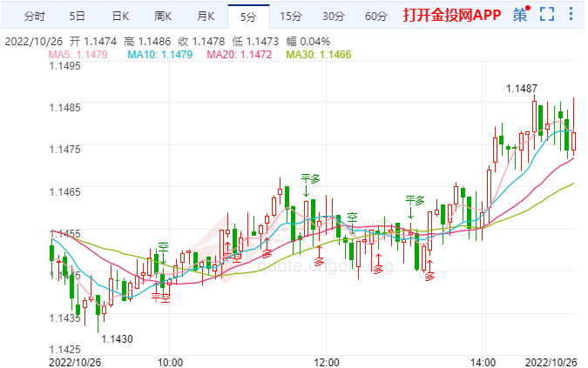This screenshot has height=368, width=588.
Task: Switch to 15分 interval tab
Action: [291, 17]
